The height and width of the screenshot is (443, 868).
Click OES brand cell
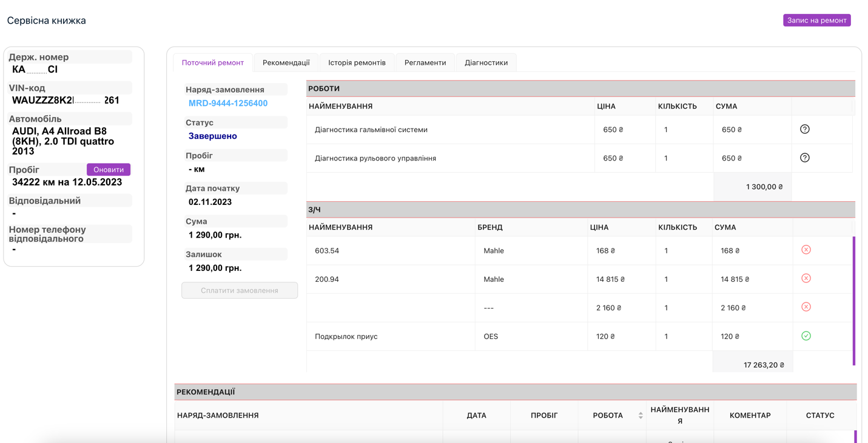point(491,336)
